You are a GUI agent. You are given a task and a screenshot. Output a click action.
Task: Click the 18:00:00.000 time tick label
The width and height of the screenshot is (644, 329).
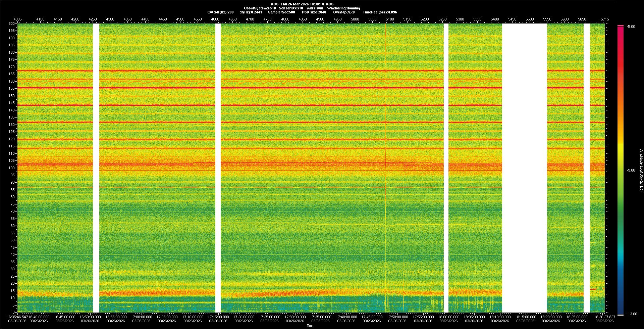pos(448,317)
